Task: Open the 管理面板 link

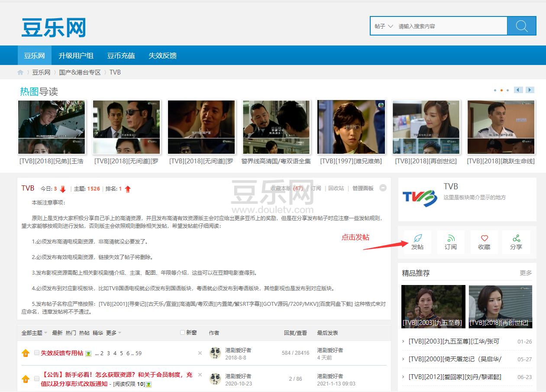Action: point(363,188)
